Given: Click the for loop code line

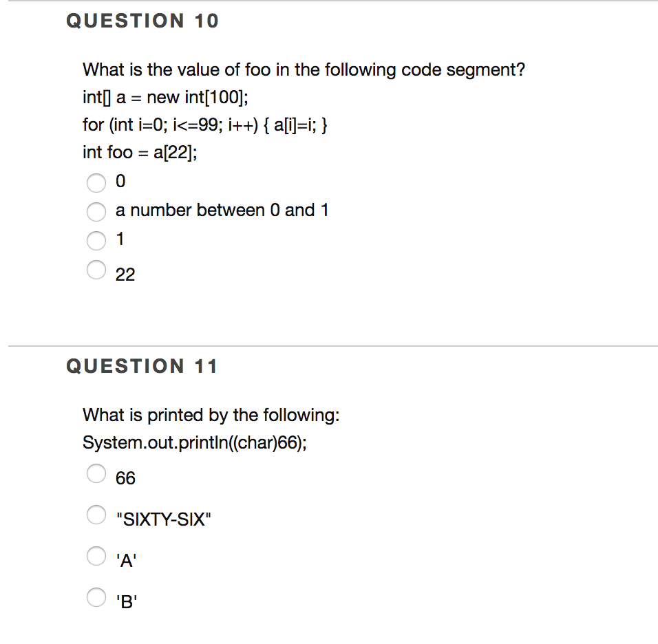Looking at the screenshot, I should click(x=205, y=125).
